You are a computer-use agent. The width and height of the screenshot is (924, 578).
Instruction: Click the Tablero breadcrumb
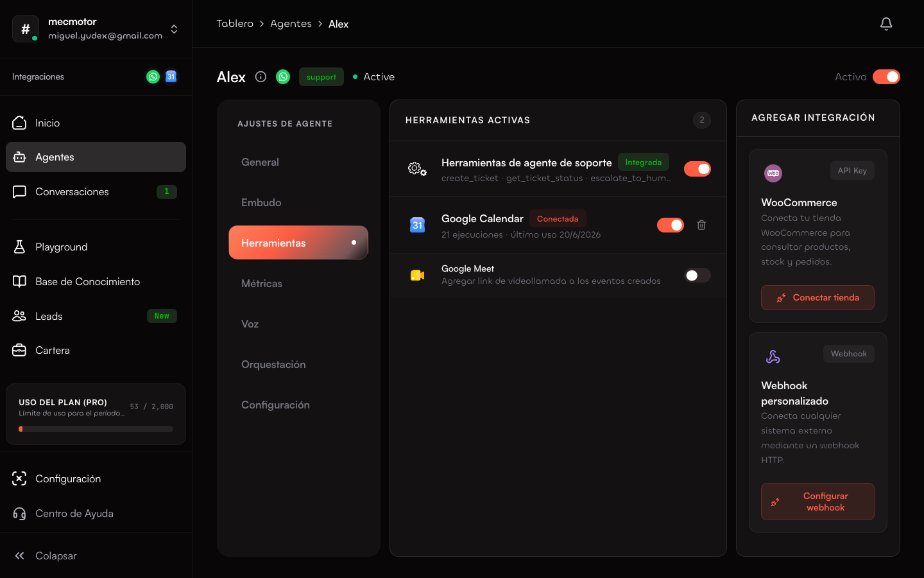235,24
